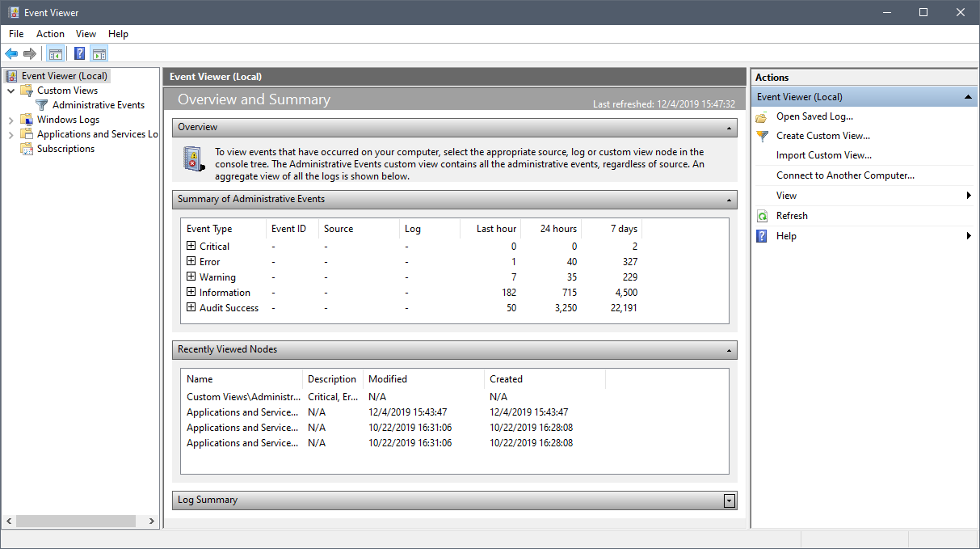
Task: Toggle Show/Hide Console Tree toolbar icon
Action: point(55,54)
